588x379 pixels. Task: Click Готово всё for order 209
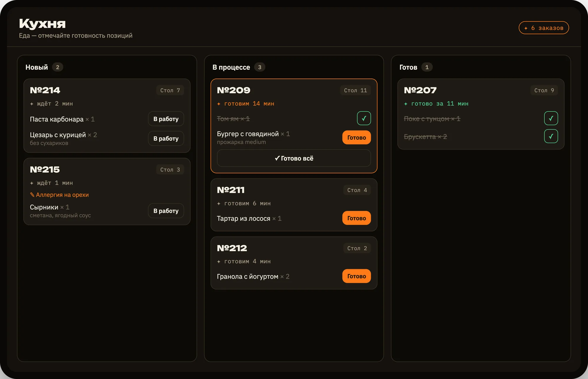[x=294, y=158]
